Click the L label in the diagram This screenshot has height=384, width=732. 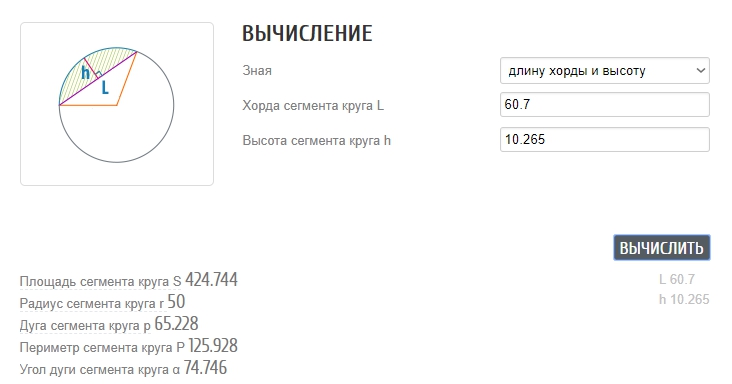105,87
